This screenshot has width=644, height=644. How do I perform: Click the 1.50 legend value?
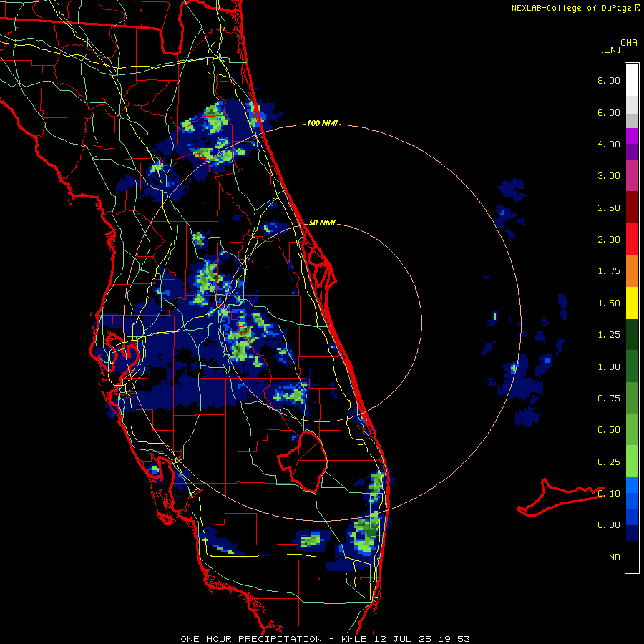pos(609,303)
